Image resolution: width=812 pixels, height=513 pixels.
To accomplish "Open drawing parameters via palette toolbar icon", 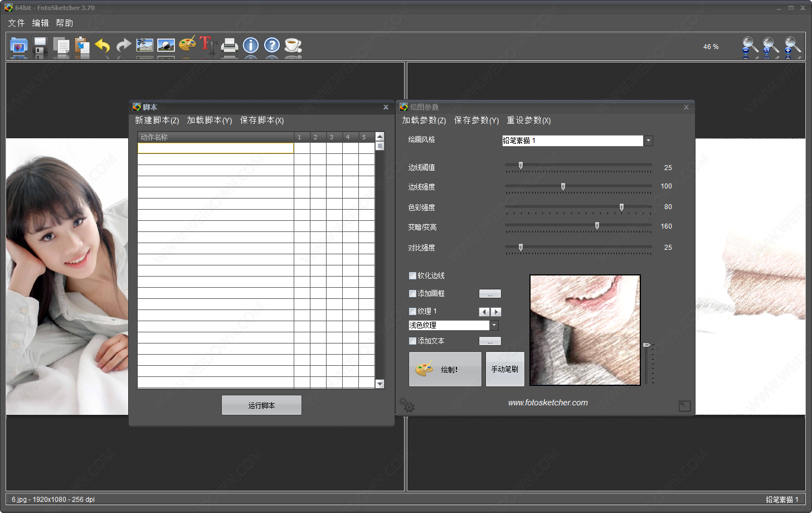I will pyautogui.click(x=187, y=44).
